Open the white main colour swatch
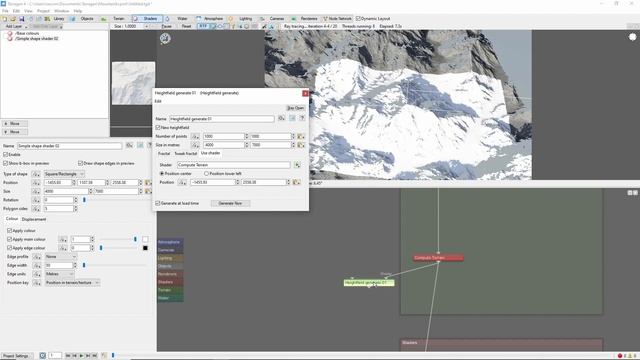Viewport: 640px width, 360px height. pyautogui.click(x=145, y=239)
